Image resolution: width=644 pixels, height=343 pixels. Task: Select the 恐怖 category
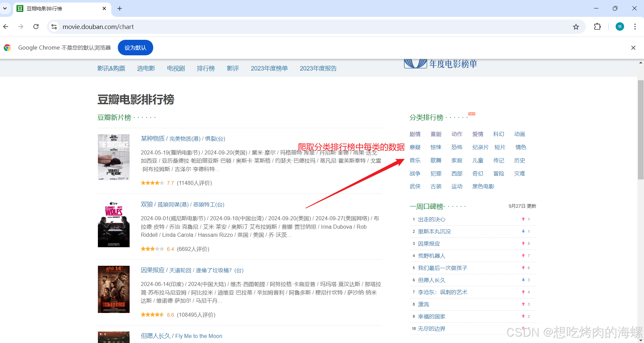(457, 147)
